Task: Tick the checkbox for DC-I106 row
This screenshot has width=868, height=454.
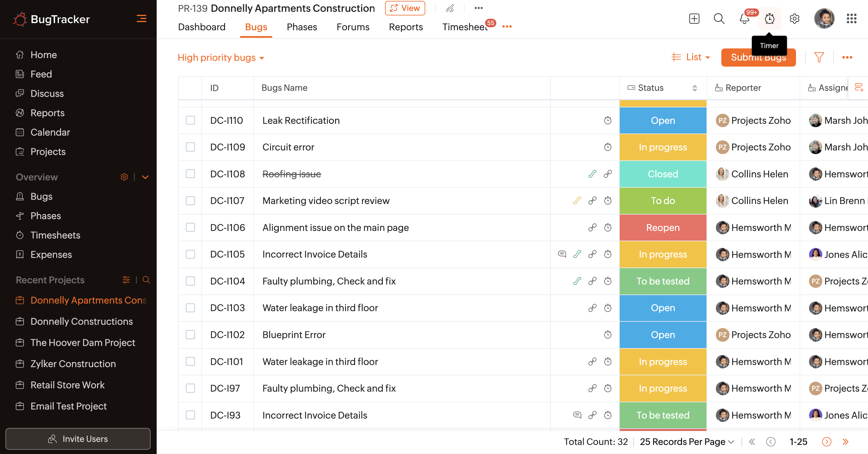Action: pos(190,227)
